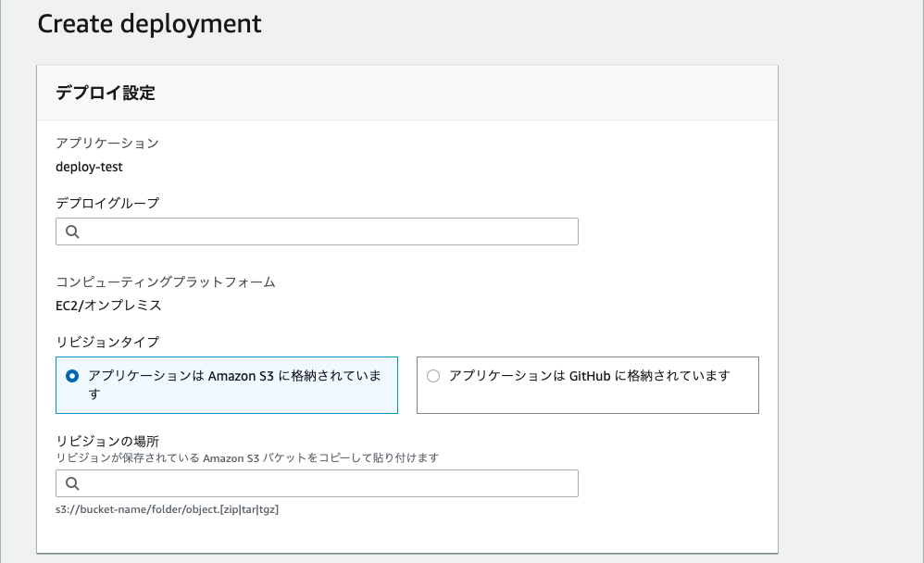The width and height of the screenshot is (924, 563).
Task: Click the S3 バケット description hint text
Action: click(x=246, y=457)
